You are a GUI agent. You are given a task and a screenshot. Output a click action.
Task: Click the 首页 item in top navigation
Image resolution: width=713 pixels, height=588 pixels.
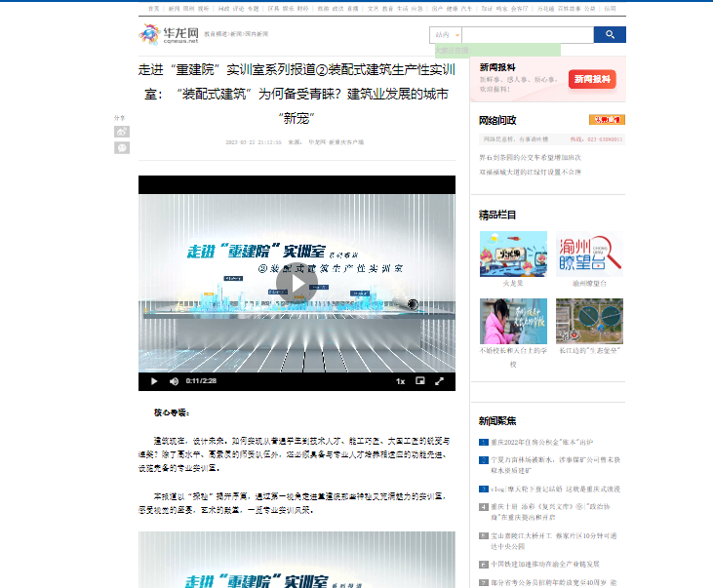pos(153,8)
